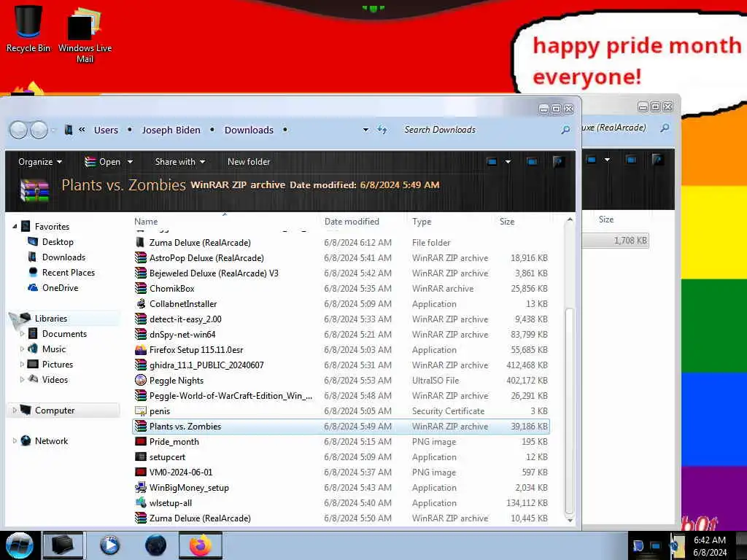Screen dimensions: 747x560
Task: Click the file list vertical scrollbar thumb
Action: point(569,412)
